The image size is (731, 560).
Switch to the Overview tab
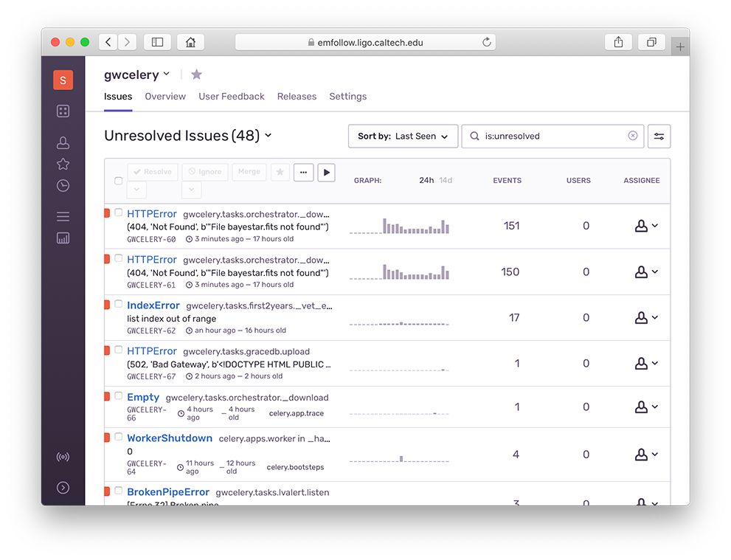[165, 97]
